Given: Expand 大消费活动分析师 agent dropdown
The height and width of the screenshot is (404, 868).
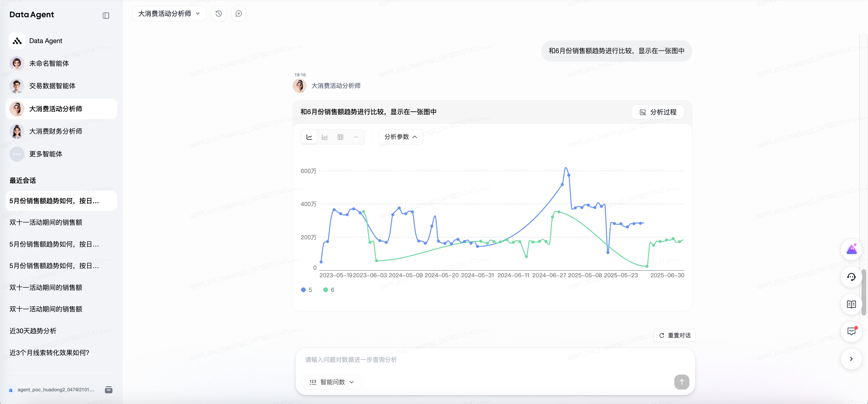Looking at the screenshot, I should tap(169, 14).
